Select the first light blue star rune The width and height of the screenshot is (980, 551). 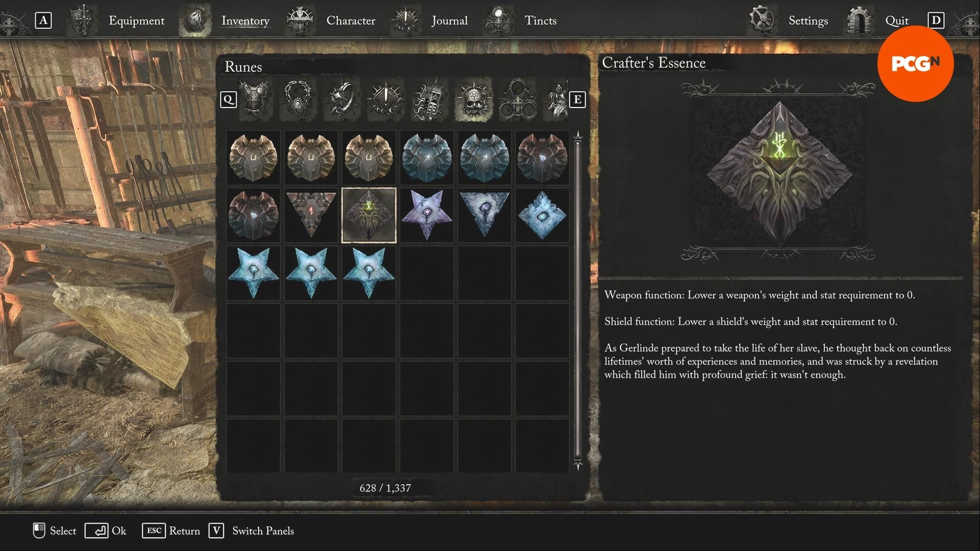click(x=254, y=273)
